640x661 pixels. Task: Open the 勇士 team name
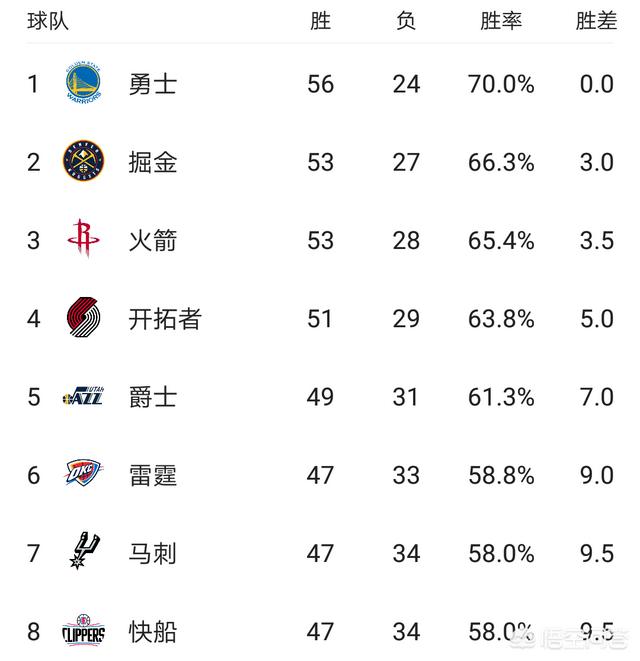(153, 84)
